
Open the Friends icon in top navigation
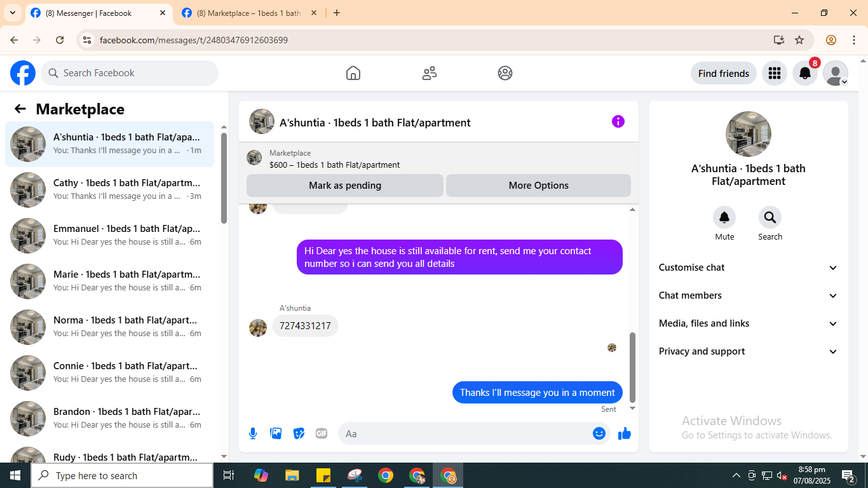click(x=430, y=73)
